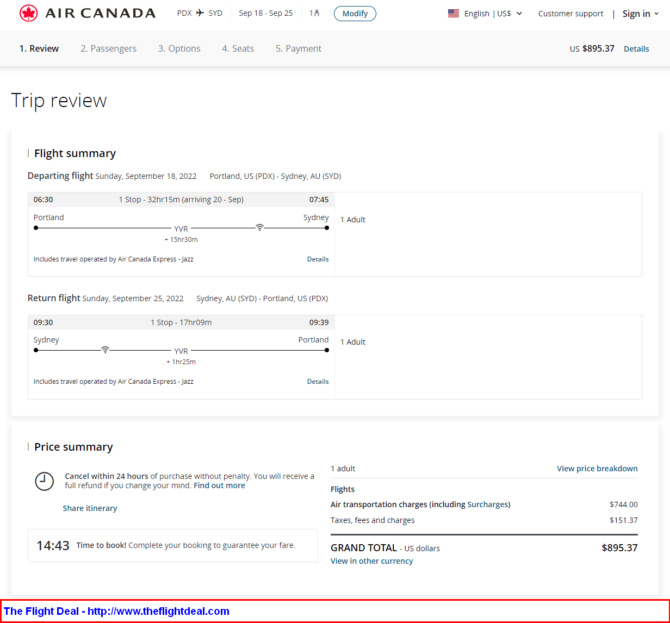Screen dimensions: 670x623
Task: Click the 09:39 Portland arrival time
Action: coord(319,322)
